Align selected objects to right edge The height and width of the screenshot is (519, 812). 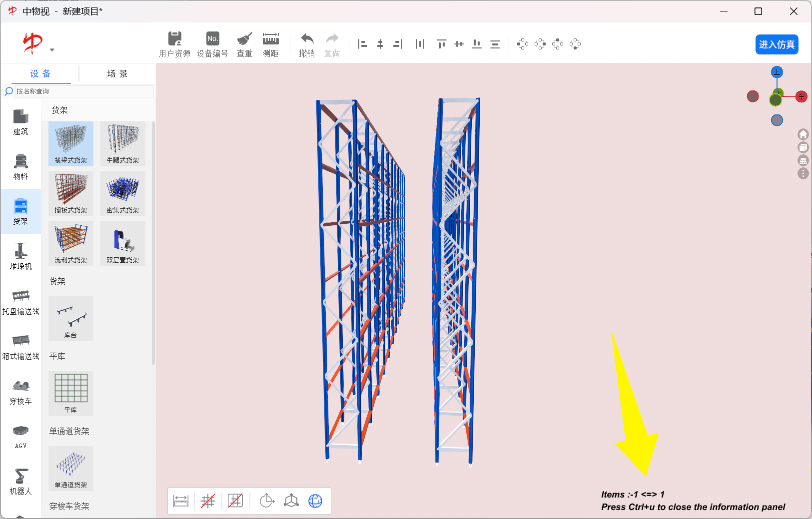(398, 44)
